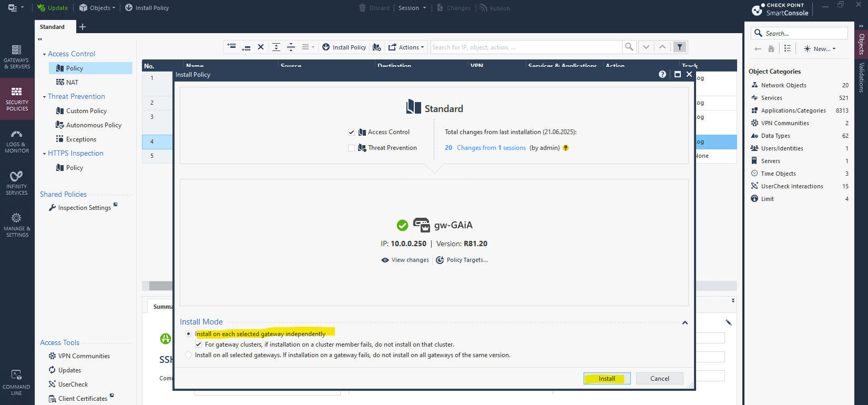Open vertical Validations side tab

click(861, 77)
